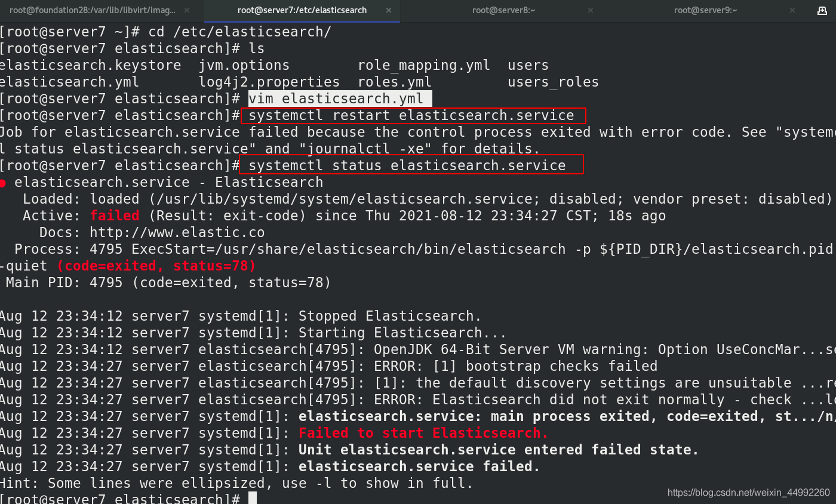Click the "roles.yml" file name
This screenshot has height=504, width=836.
(x=395, y=82)
